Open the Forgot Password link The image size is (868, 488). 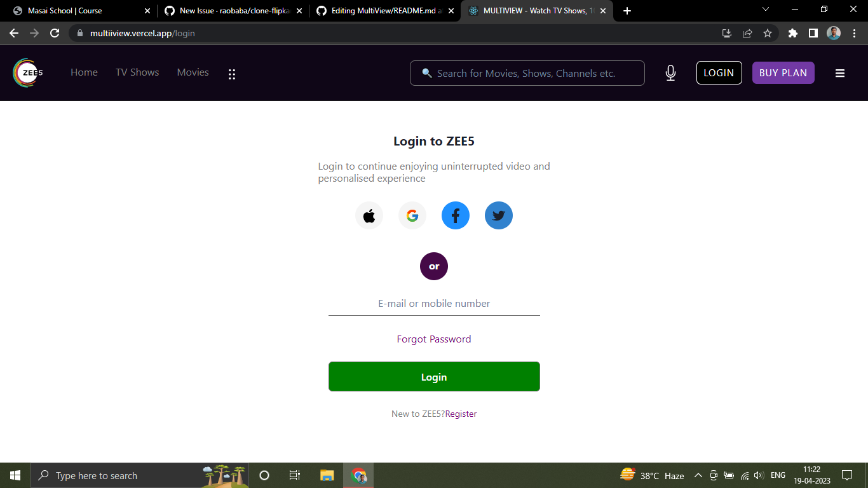(x=434, y=339)
